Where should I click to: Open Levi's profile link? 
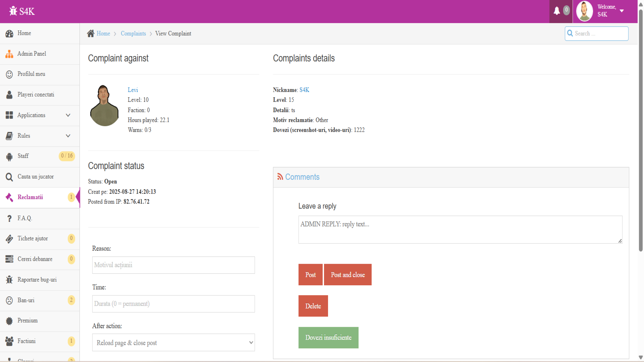click(x=133, y=90)
